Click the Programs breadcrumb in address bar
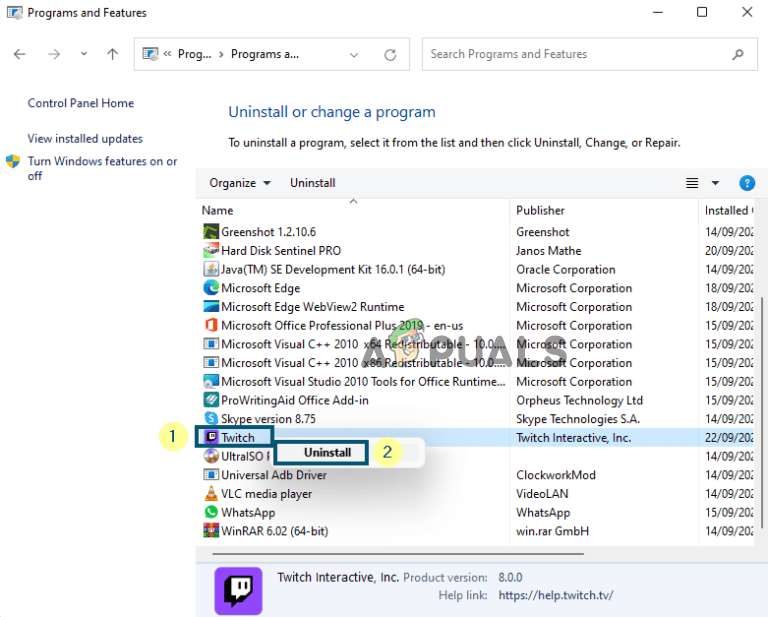768x617 pixels. (194, 54)
